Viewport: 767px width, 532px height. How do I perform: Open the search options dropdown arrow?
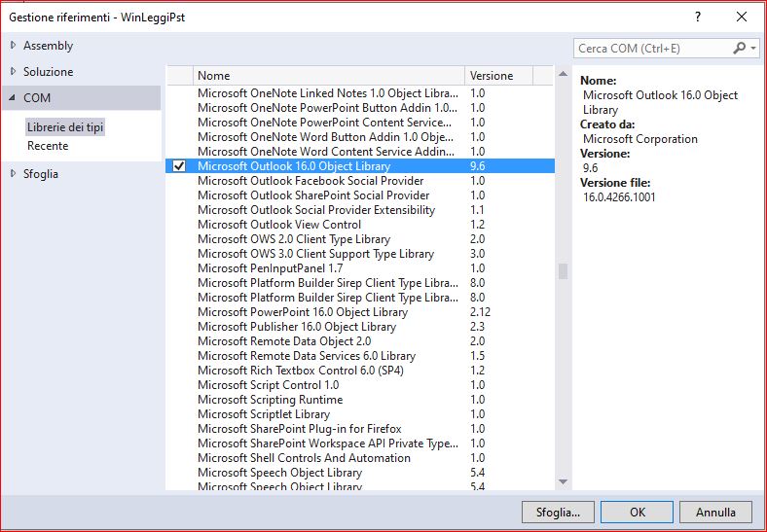(x=753, y=49)
